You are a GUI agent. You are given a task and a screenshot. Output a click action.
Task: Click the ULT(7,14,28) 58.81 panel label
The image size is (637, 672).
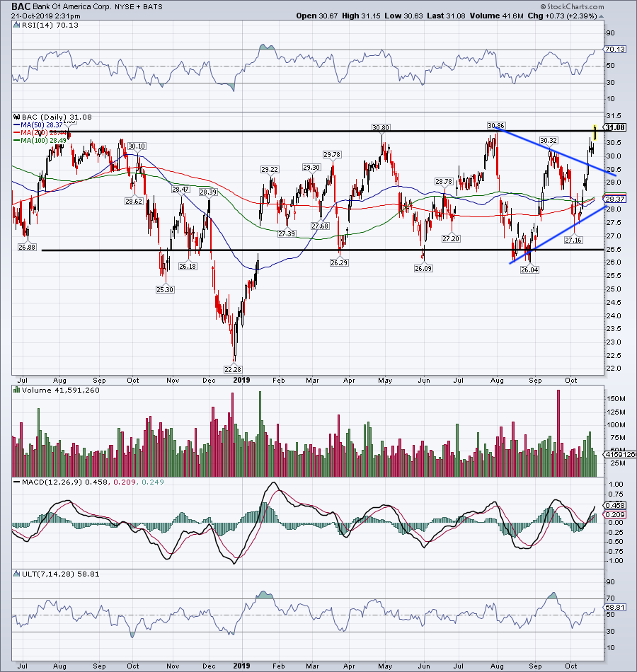(60, 574)
